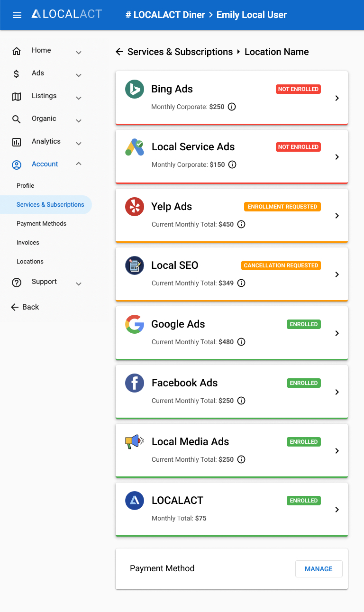Click the Yelp Ads logo icon
The height and width of the screenshot is (612, 364).
click(135, 207)
